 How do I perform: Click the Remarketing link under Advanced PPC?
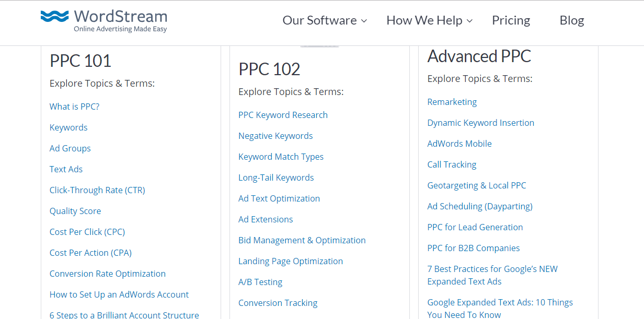[x=452, y=101]
